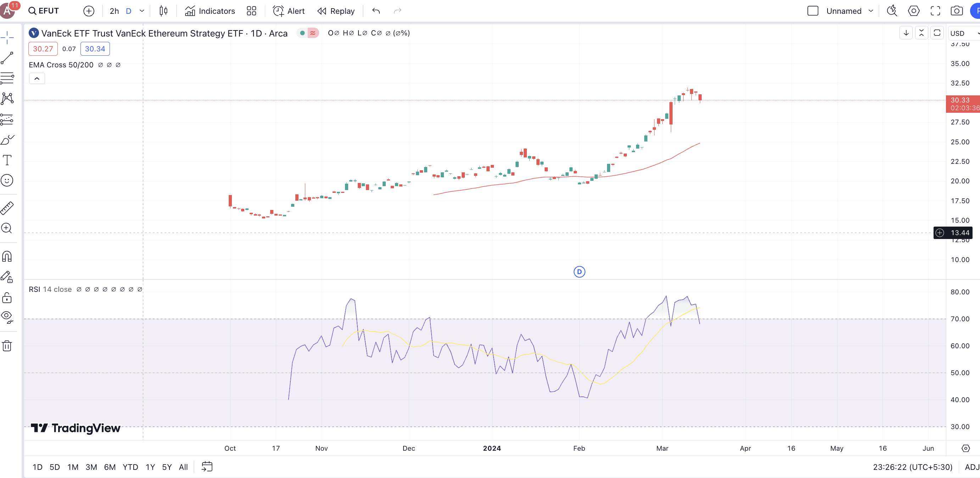
Task: Select the trend line drawing tool
Action: click(x=7, y=58)
